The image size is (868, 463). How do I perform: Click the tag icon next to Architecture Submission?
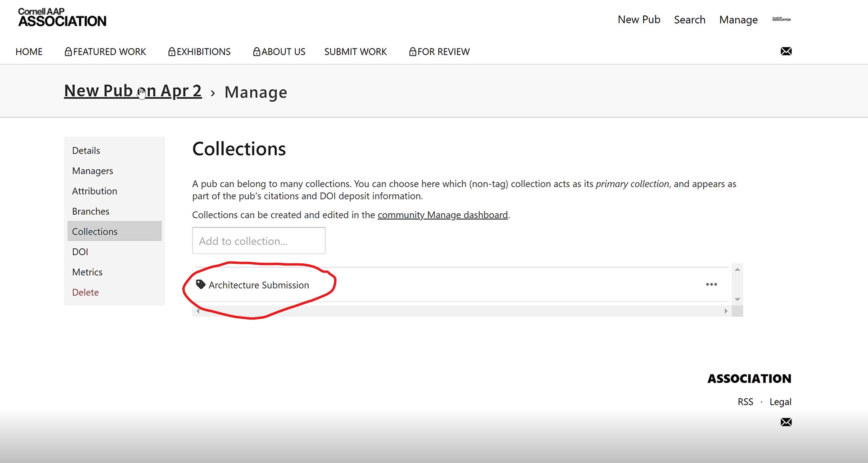click(200, 284)
